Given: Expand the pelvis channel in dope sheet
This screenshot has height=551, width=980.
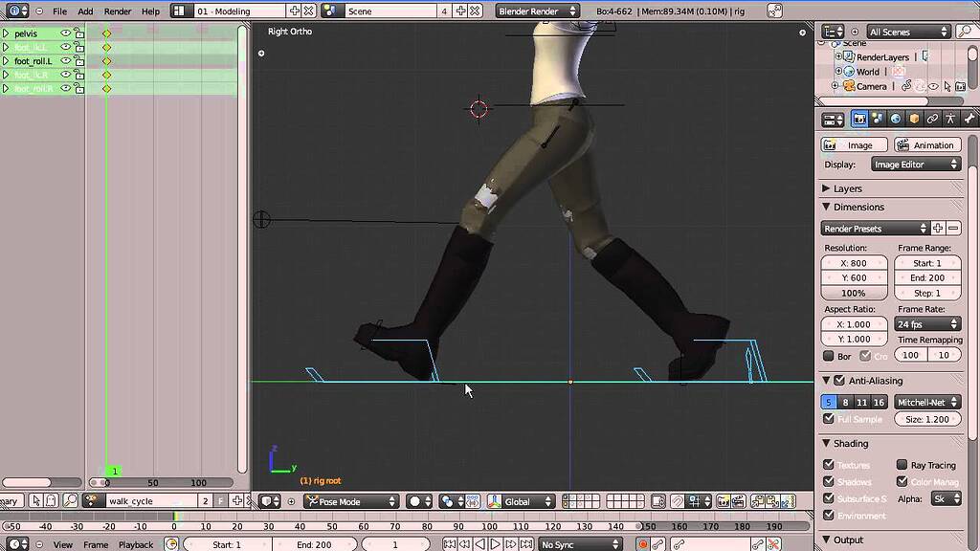Looking at the screenshot, I should tap(5, 33).
